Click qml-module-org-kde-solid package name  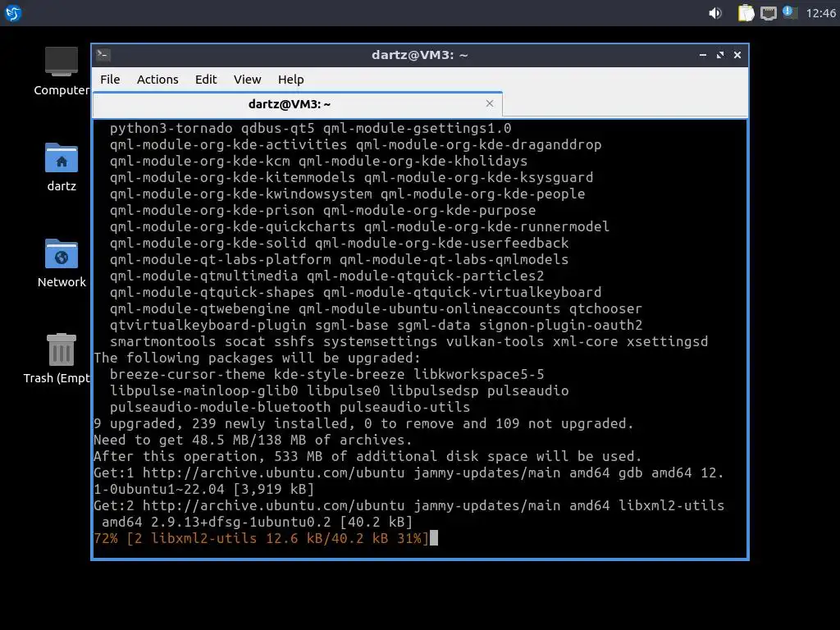[x=208, y=243]
